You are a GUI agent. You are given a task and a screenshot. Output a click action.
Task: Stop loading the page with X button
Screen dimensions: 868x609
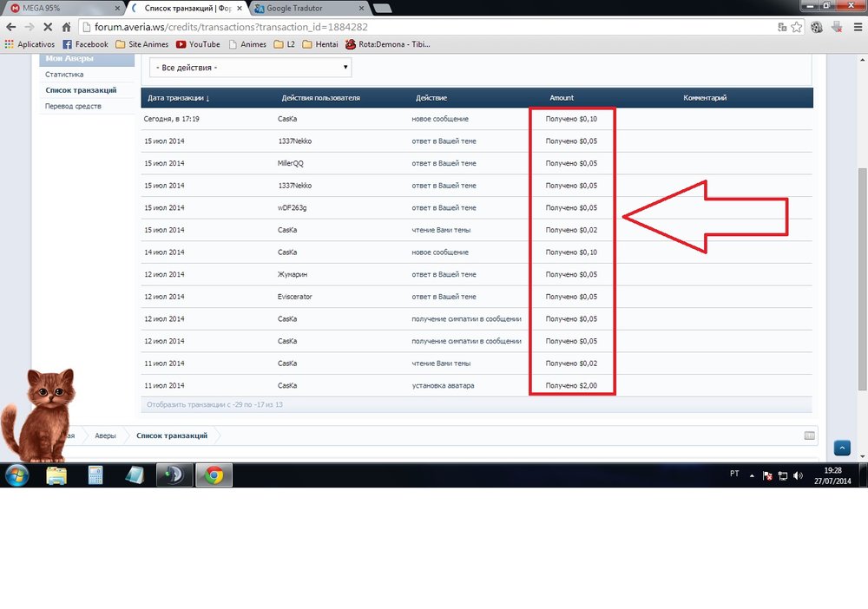click(47, 27)
